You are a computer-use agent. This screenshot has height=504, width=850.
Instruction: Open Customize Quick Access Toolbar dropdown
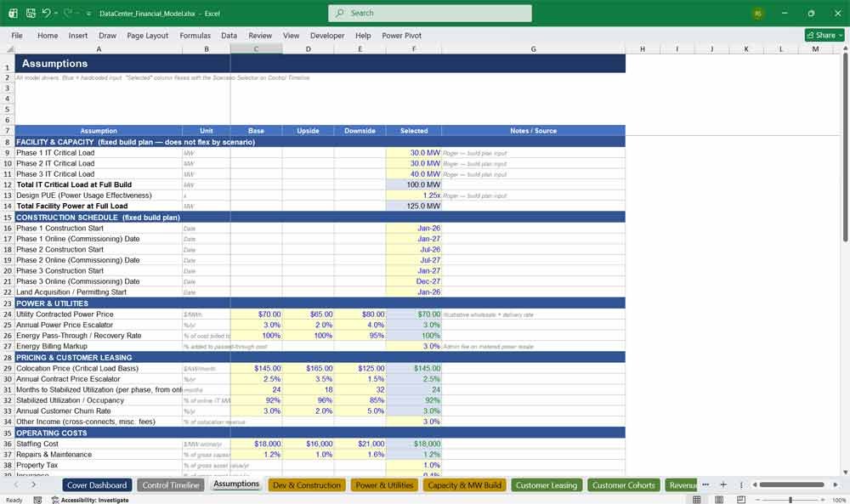pyautogui.click(x=88, y=14)
